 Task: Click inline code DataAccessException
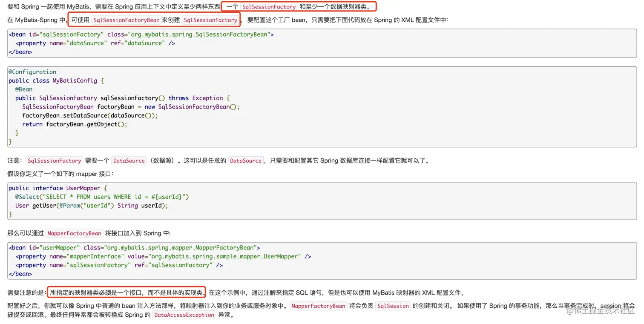click(184, 315)
